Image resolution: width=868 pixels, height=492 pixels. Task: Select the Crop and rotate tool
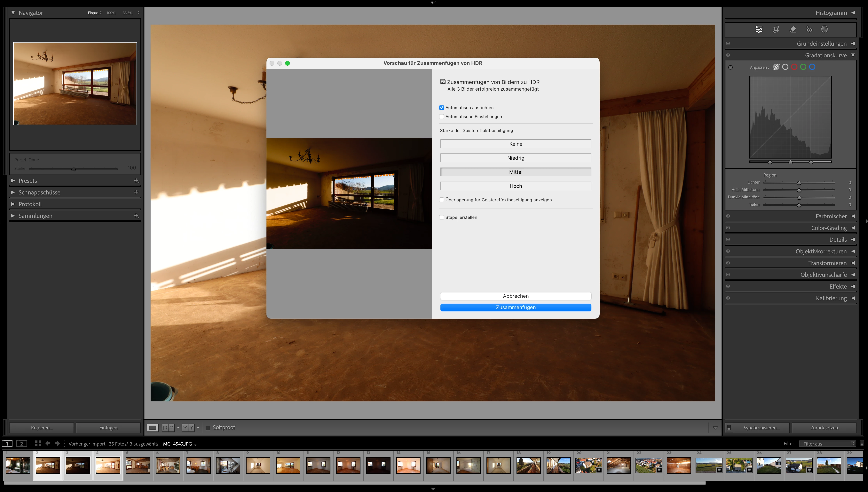776,29
